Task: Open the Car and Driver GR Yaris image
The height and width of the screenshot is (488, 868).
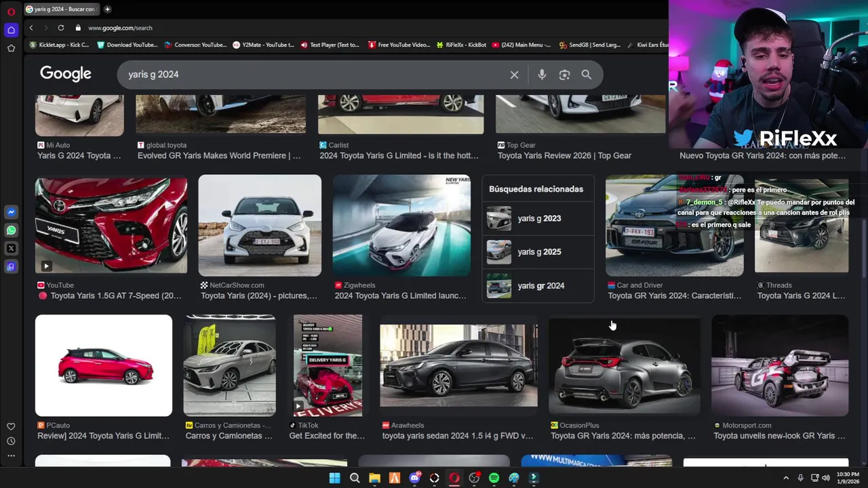Action: click(675, 226)
